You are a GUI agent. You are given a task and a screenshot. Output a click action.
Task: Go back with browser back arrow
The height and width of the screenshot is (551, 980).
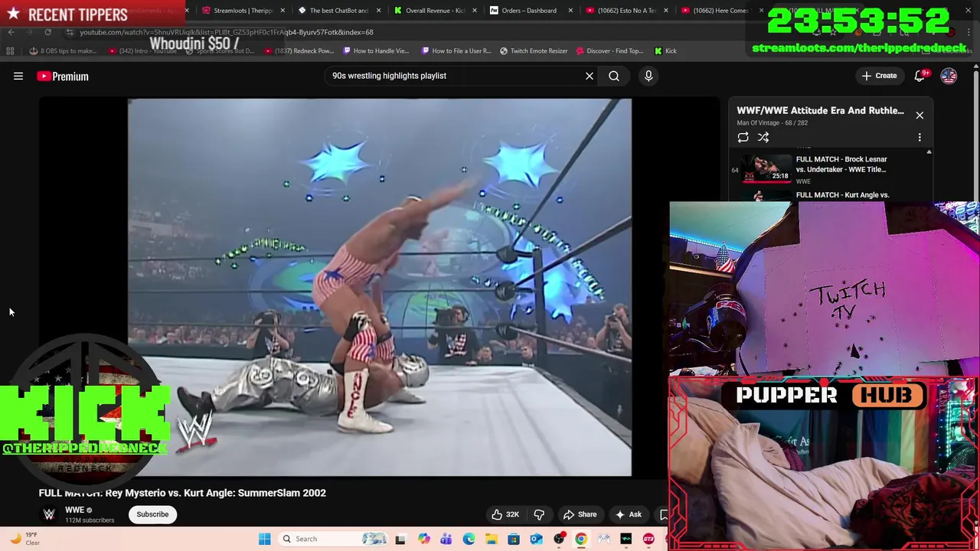(11, 32)
